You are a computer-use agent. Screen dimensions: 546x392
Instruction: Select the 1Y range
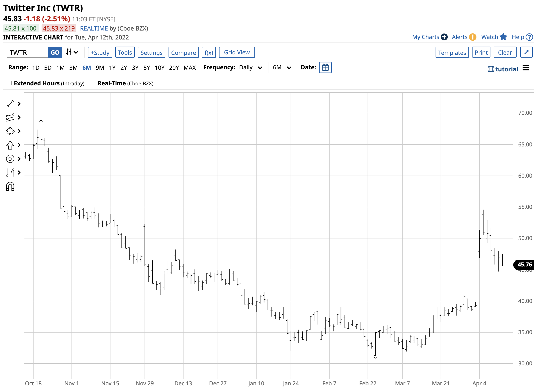112,68
